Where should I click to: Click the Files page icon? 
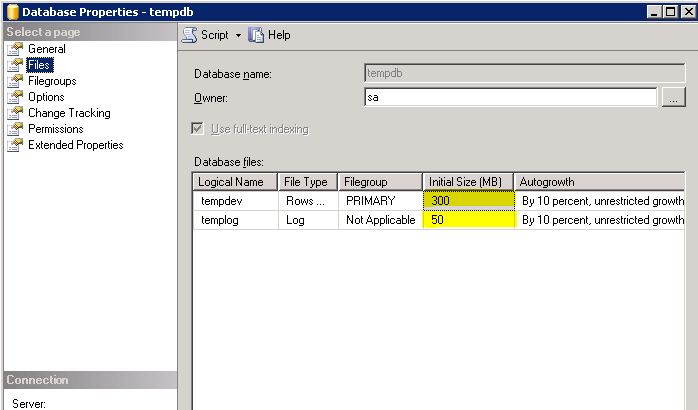(x=15, y=65)
